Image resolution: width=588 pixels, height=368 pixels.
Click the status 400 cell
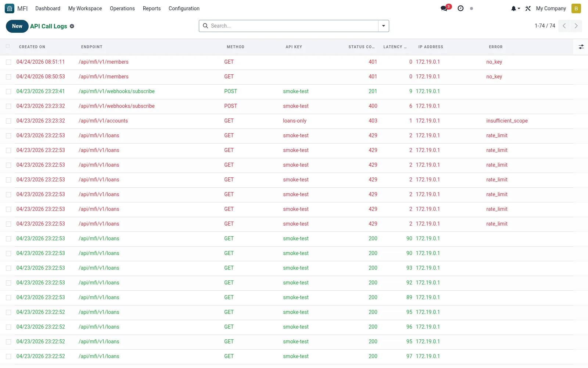click(x=373, y=106)
